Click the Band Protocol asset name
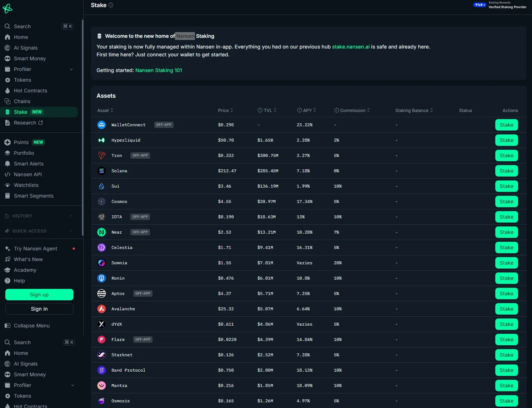Image resolution: width=532 pixels, height=408 pixels. [128, 370]
